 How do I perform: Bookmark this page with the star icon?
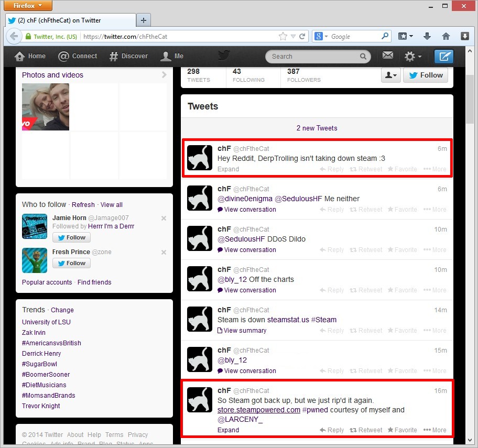point(283,37)
